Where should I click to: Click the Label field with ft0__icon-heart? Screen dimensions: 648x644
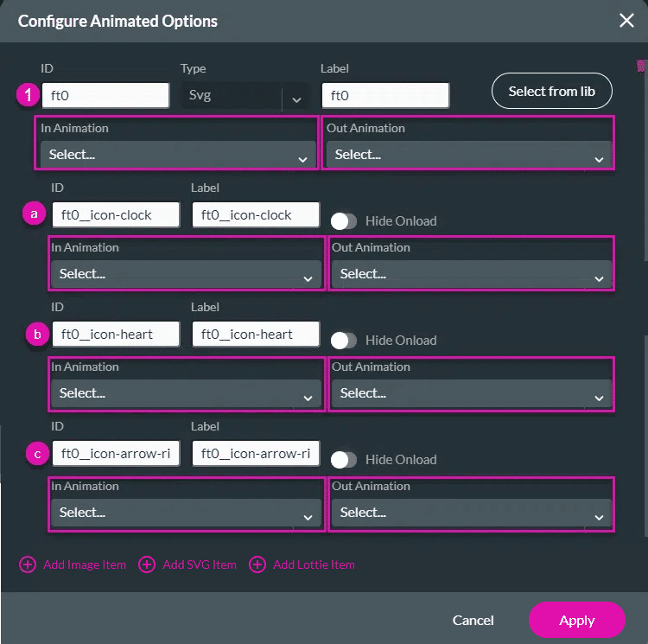tap(256, 334)
